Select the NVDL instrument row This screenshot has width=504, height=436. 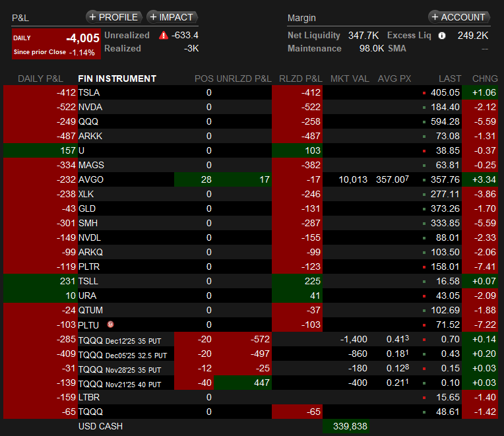pos(251,237)
